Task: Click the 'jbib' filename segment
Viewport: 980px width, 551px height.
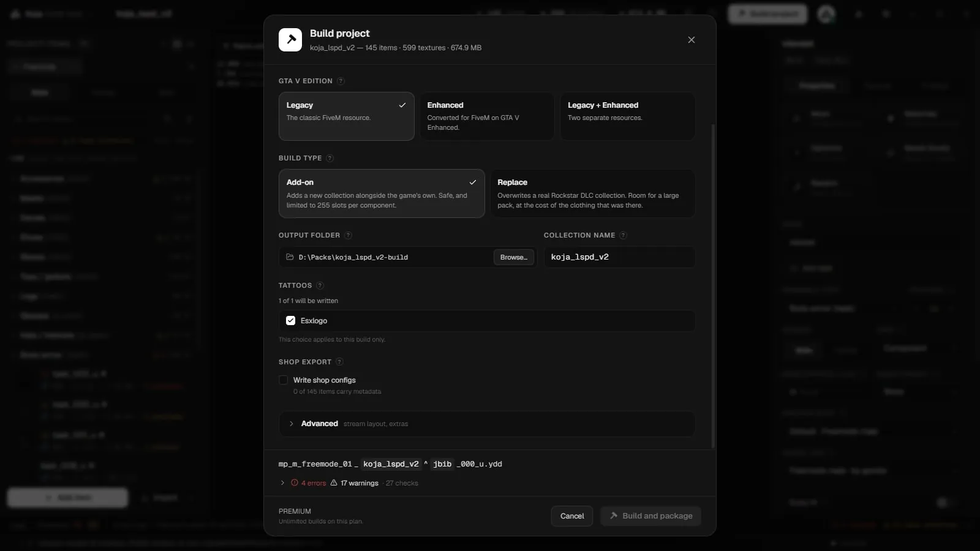Action: pyautogui.click(x=442, y=464)
